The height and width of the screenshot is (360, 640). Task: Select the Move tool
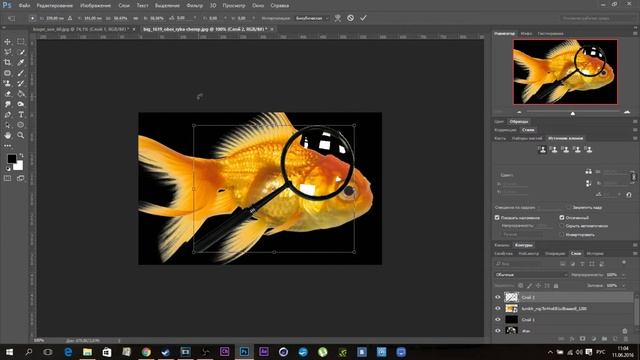tap(7, 42)
